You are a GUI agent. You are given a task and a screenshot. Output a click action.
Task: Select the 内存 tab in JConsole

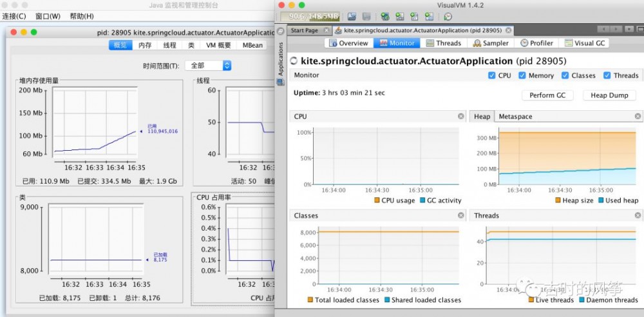pos(145,45)
